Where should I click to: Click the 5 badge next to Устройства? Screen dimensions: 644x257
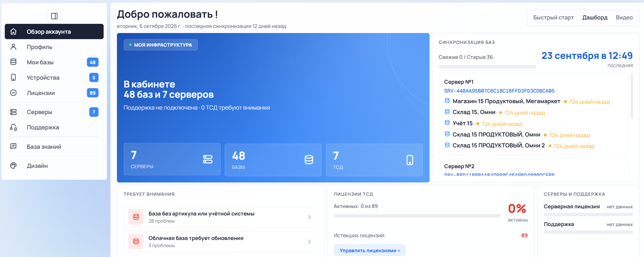pos(94,78)
